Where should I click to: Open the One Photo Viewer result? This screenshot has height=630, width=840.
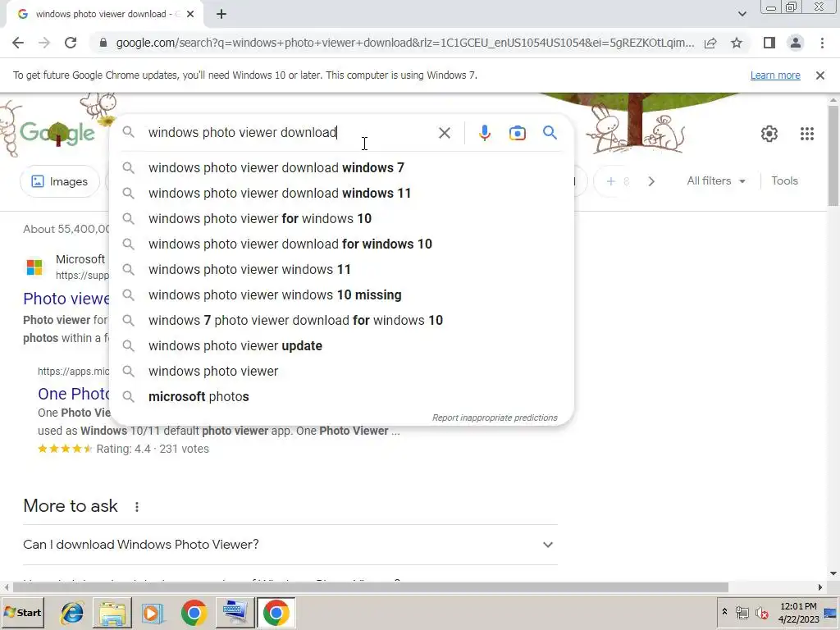coord(73,394)
